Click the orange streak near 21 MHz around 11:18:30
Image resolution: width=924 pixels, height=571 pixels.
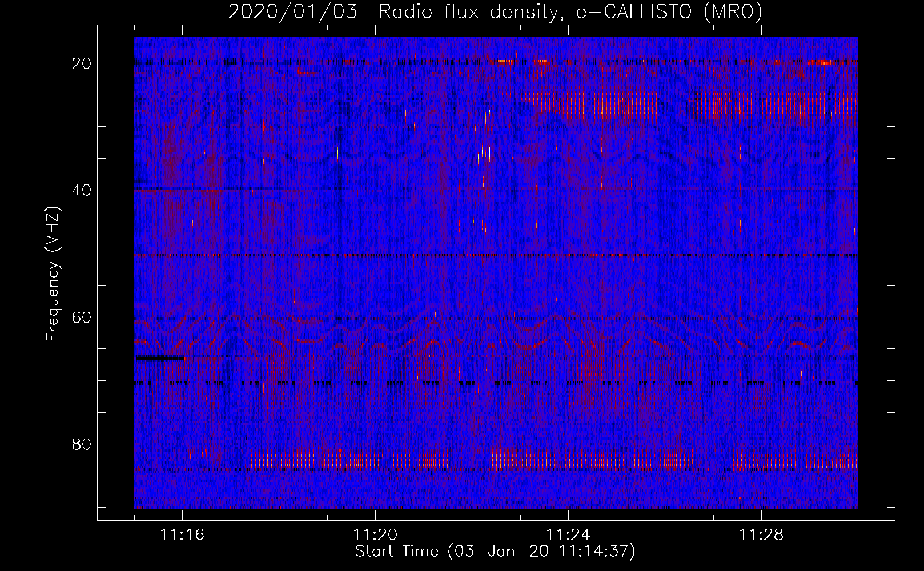[307, 73]
